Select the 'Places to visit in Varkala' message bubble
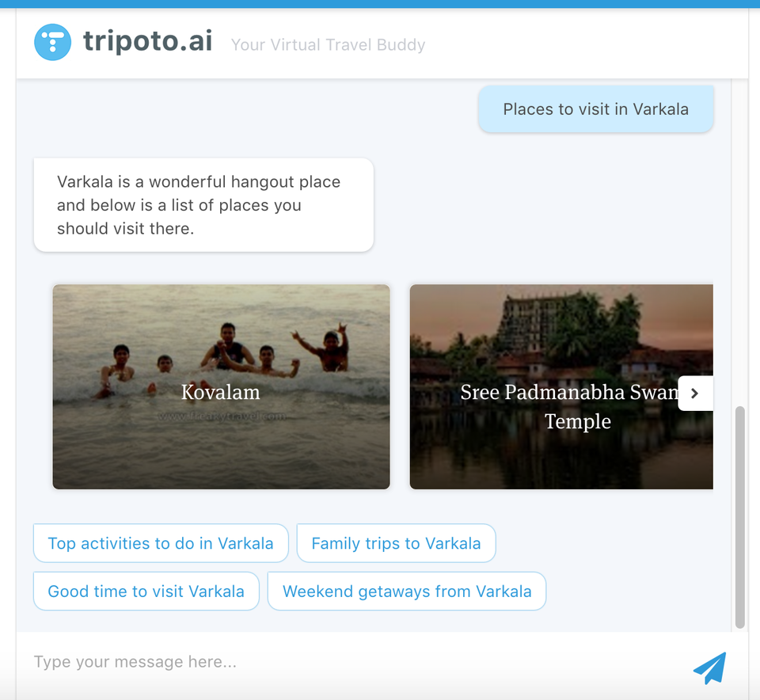 (x=595, y=109)
